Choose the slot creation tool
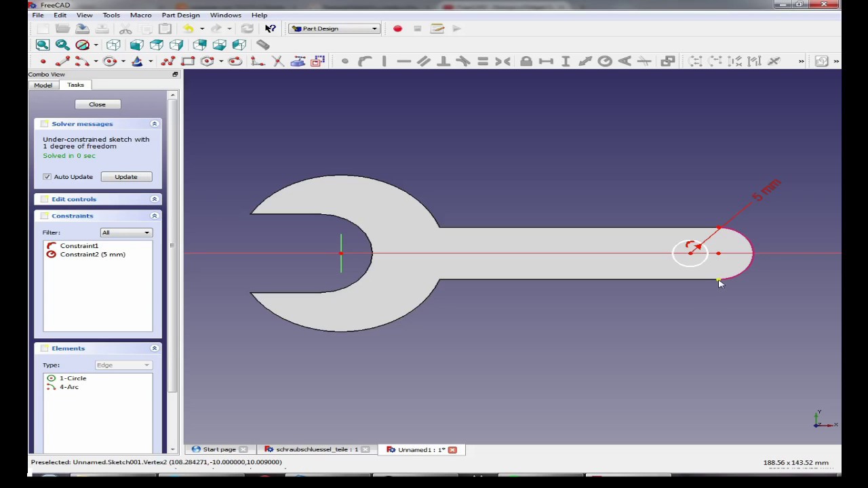868x488 pixels. pyautogui.click(x=235, y=62)
